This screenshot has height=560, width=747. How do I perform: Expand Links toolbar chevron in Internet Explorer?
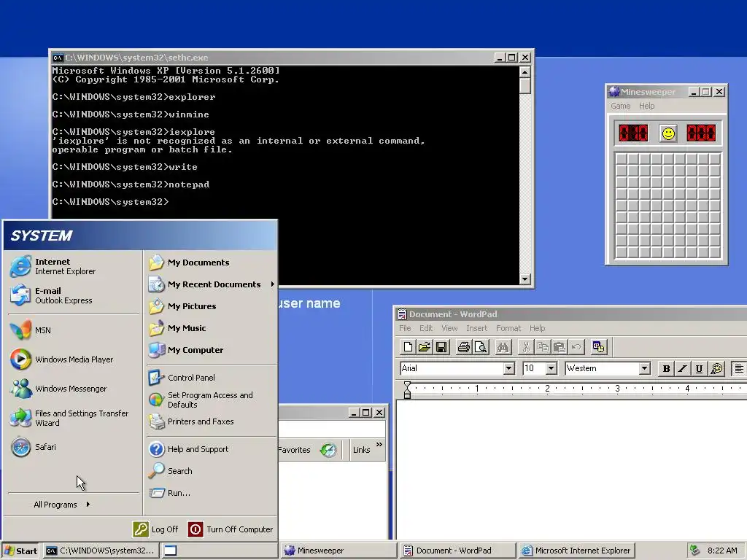click(379, 444)
